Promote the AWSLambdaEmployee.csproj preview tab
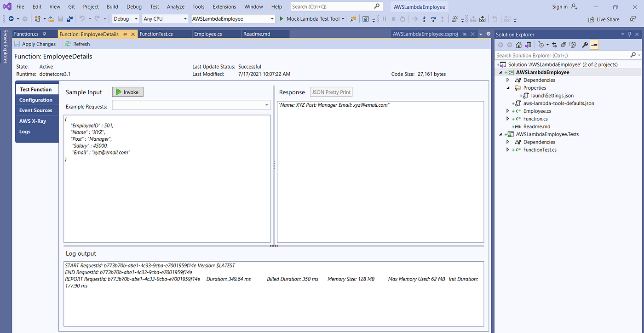This screenshot has width=644, height=333. [465, 34]
